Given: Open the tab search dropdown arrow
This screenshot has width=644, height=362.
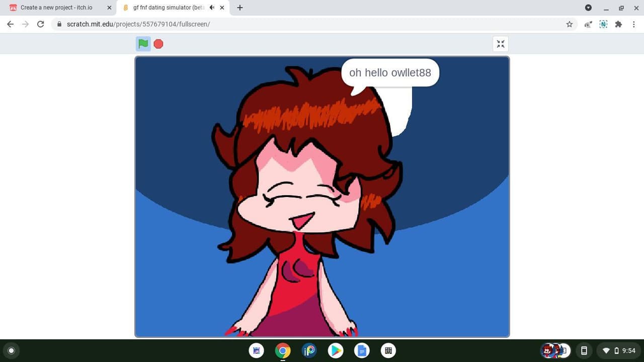Looking at the screenshot, I should 588,8.
